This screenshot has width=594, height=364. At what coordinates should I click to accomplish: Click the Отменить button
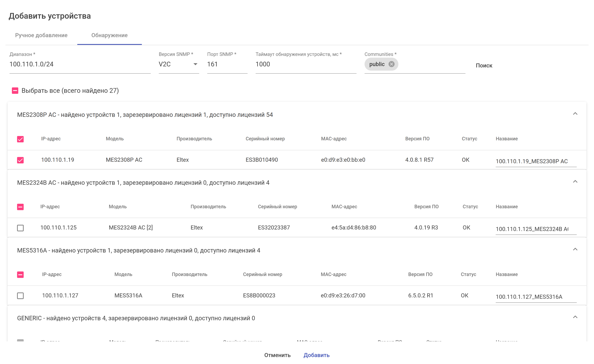point(277,355)
